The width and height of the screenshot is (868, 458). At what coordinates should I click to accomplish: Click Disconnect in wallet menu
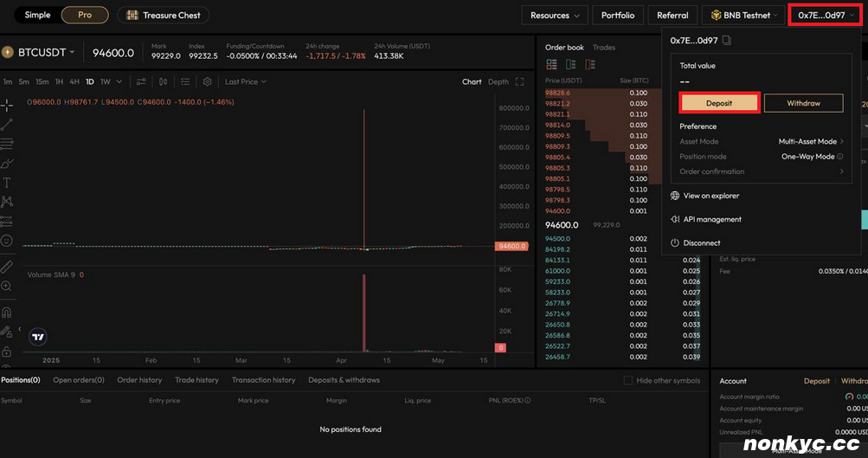(x=701, y=243)
